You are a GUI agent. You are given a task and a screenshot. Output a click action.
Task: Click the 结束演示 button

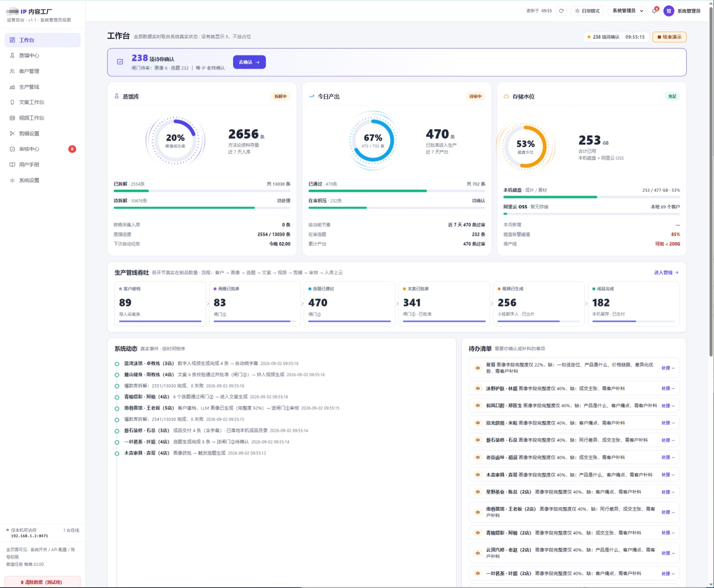(669, 37)
